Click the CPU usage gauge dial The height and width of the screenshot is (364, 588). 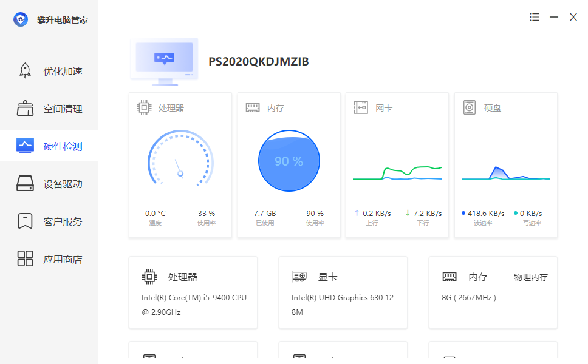tap(181, 159)
